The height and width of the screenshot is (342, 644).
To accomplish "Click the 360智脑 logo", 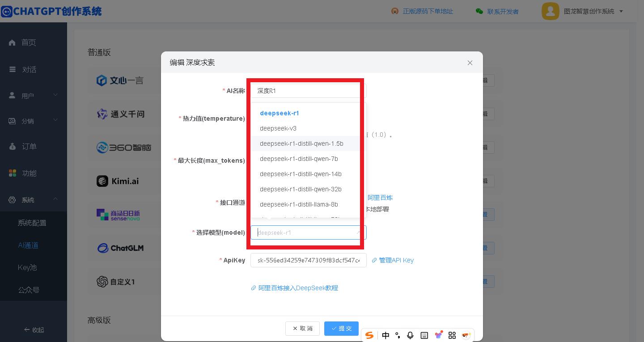I will (x=124, y=147).
